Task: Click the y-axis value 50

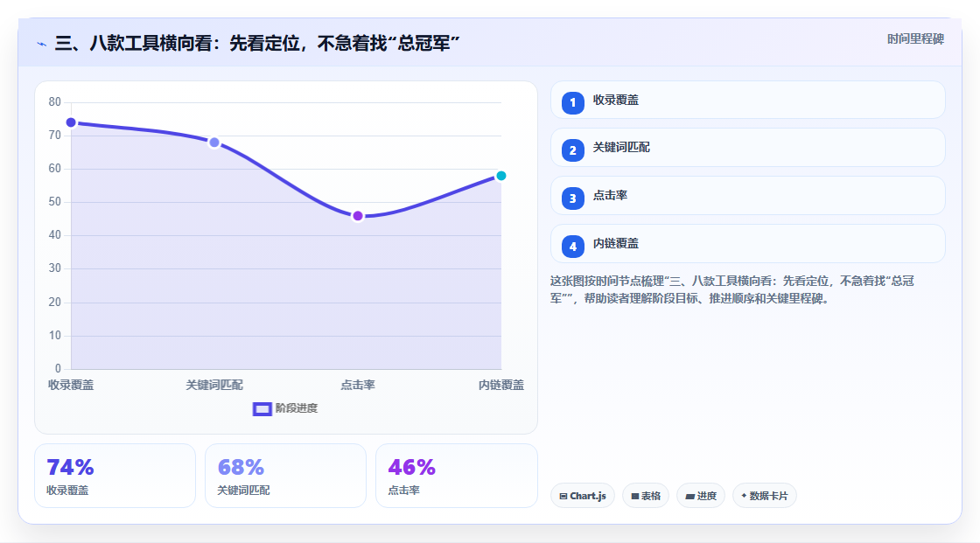Action: coord(55,202)
